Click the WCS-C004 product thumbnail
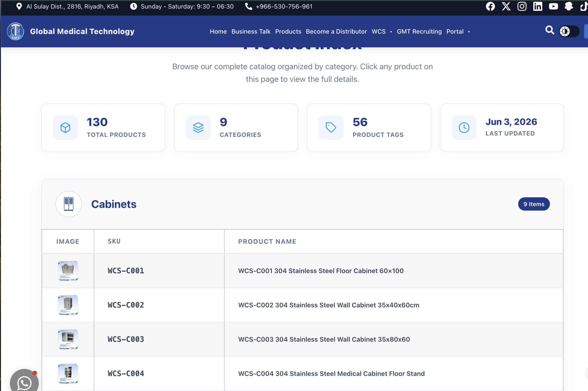 68,374
